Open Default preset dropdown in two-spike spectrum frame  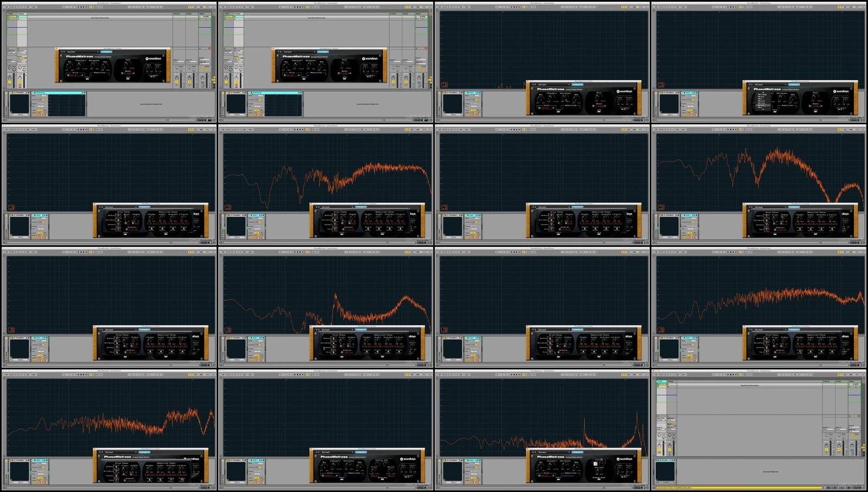[553, 452]
